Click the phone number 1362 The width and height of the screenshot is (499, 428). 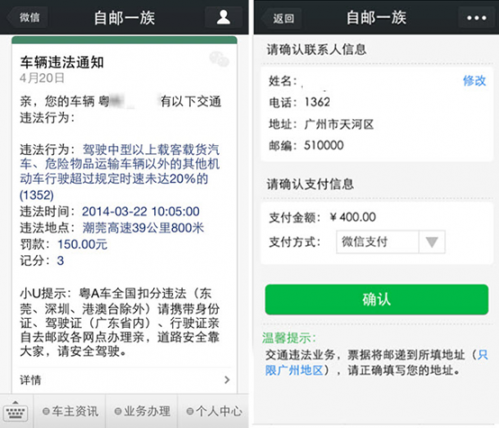(317, 102)
